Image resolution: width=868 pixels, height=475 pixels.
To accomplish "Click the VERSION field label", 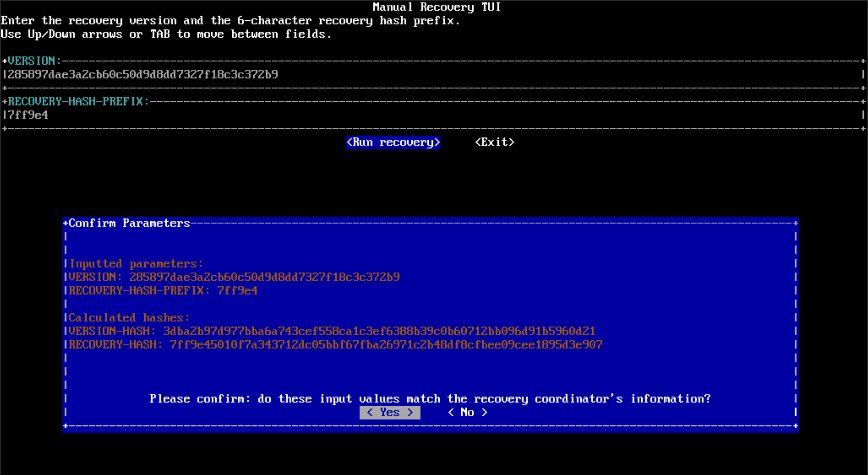I will 34,61.
